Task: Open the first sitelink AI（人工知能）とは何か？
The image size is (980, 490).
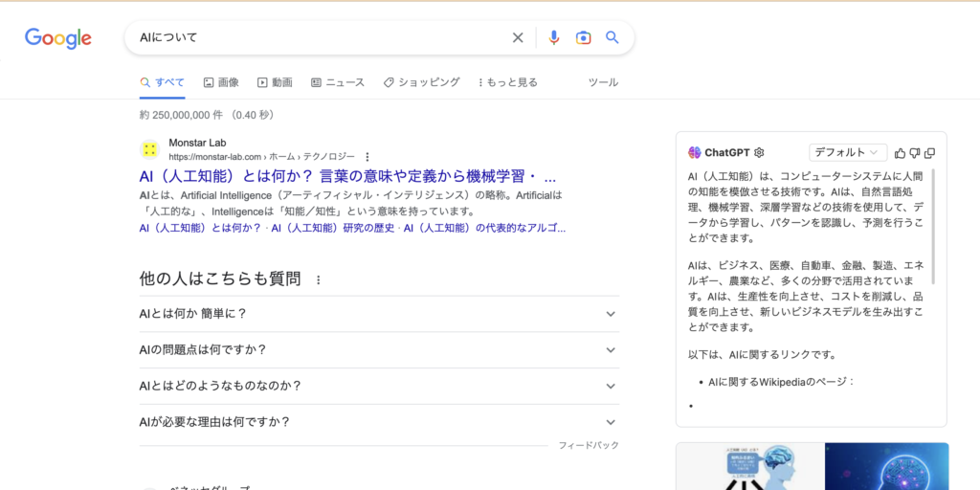Action: [201, 228]
